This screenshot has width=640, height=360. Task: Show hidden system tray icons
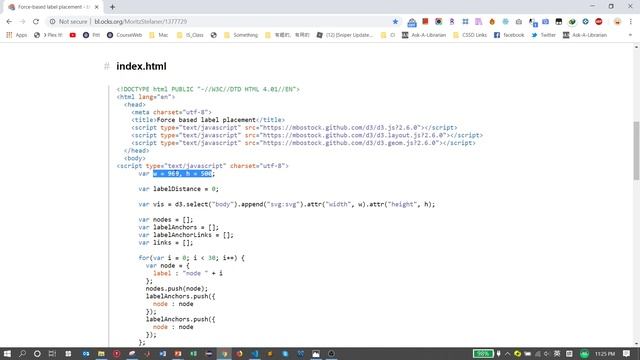[x=507, y=354]
